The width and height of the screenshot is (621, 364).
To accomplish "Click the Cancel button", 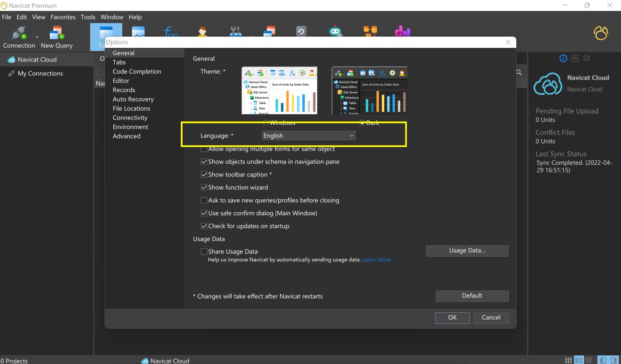I will tap(491, 318).
